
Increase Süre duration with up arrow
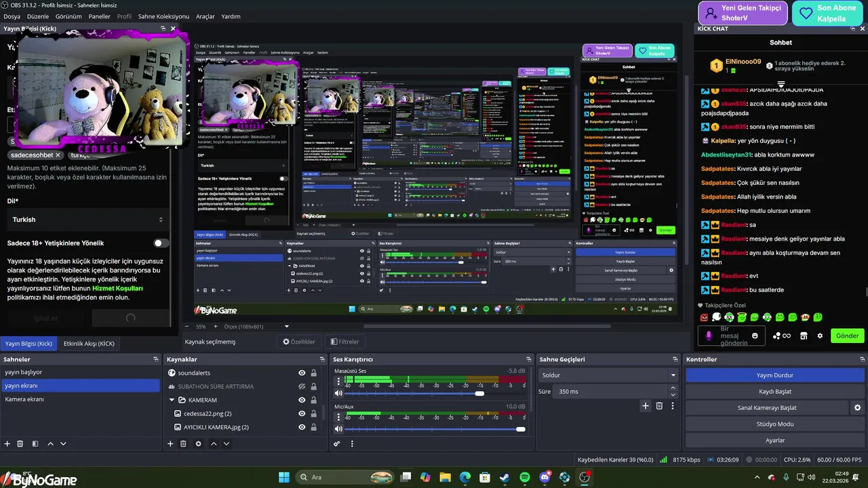pos(673,388)
